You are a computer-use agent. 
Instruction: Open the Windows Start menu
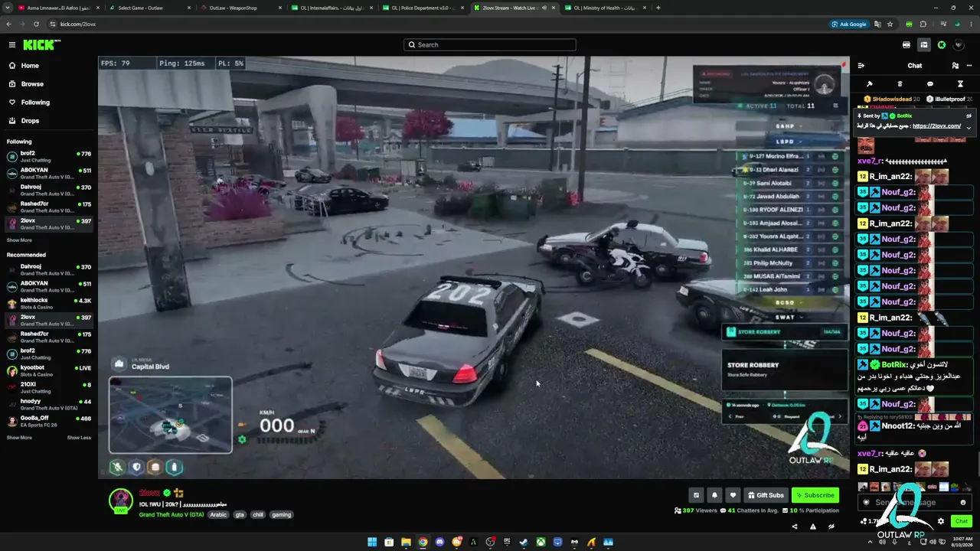372,543
